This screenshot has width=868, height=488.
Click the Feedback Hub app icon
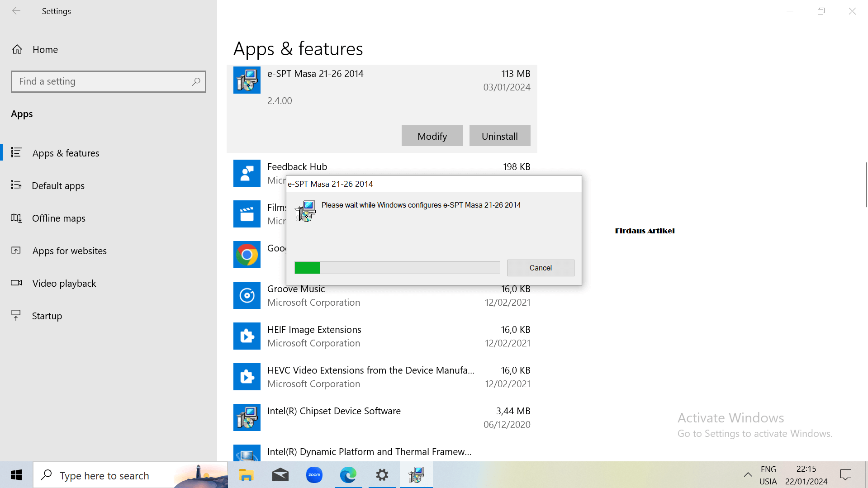(247, 173)
